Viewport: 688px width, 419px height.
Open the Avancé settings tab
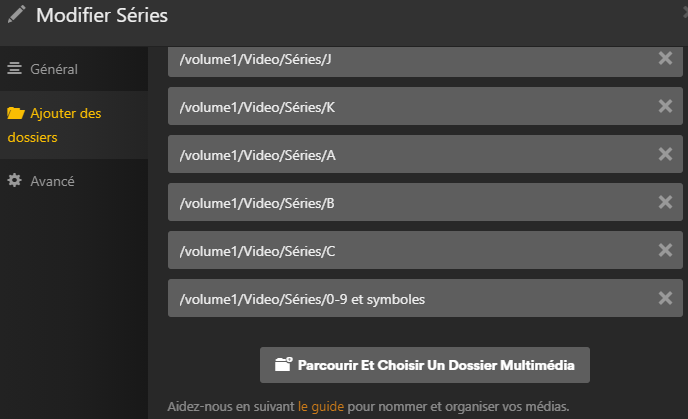(52, 181)
